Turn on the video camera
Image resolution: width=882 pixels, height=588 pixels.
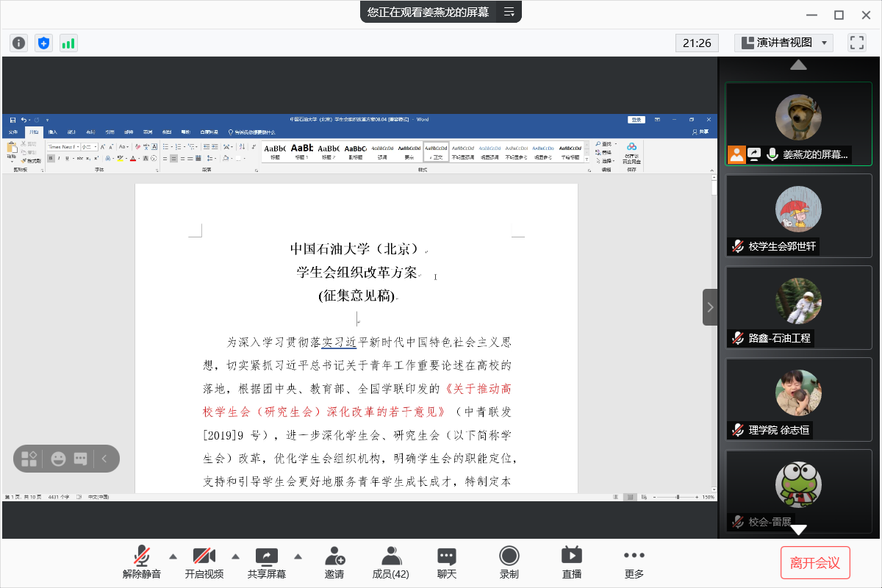204,562
